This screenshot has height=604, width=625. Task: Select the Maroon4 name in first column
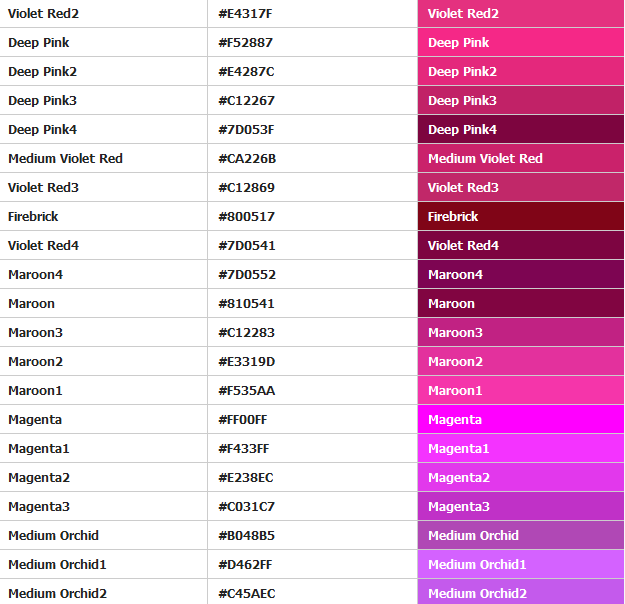click(36, 275)
